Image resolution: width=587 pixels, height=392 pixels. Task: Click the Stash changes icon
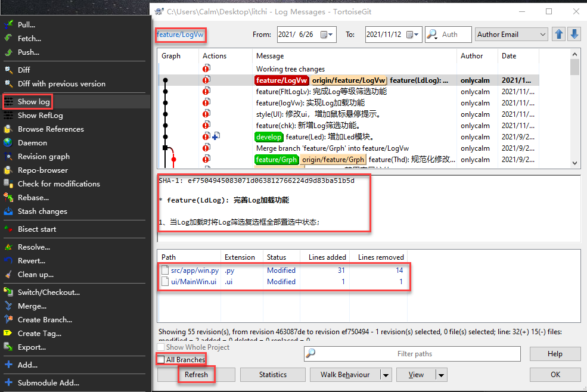point(8,211)
